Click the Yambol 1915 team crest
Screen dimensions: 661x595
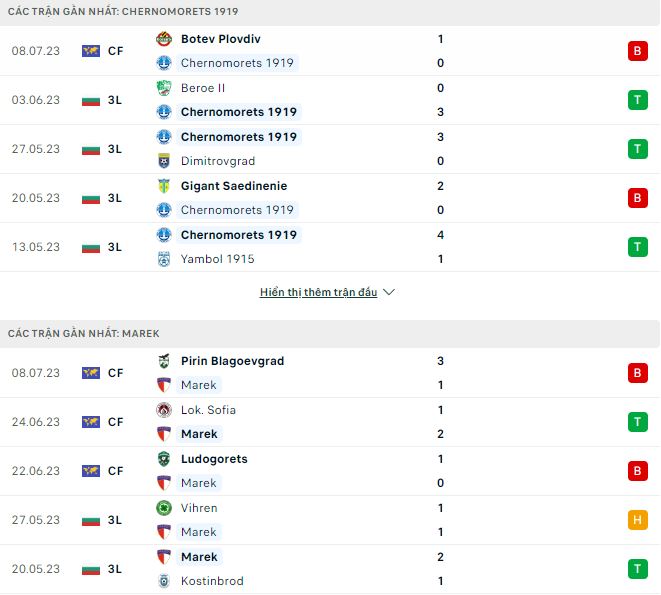tap(164, 259)
